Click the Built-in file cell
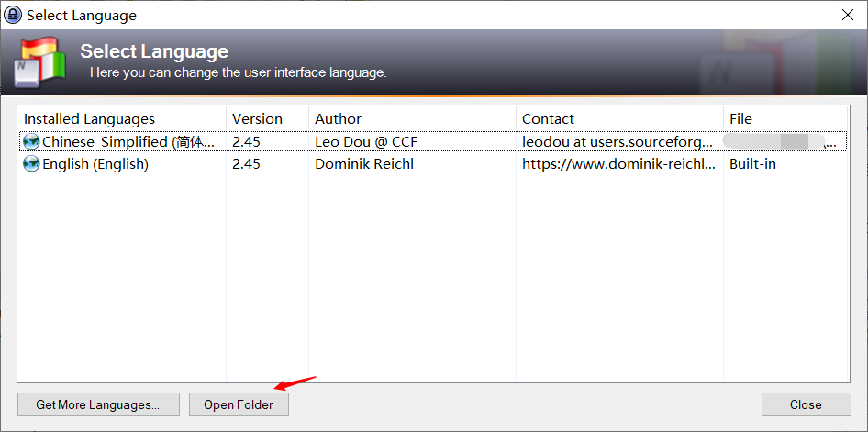This screenshot has height=432, width=868. (752, 164)
